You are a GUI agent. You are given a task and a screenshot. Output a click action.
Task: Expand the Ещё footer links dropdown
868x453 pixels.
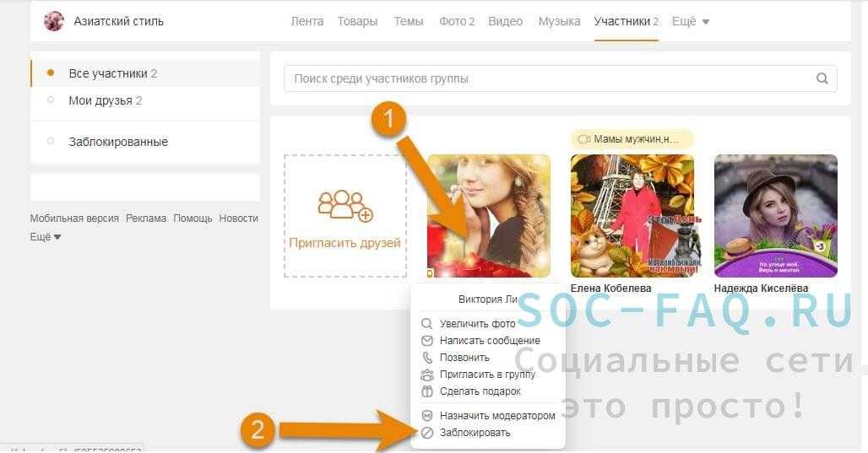(46, 237)
